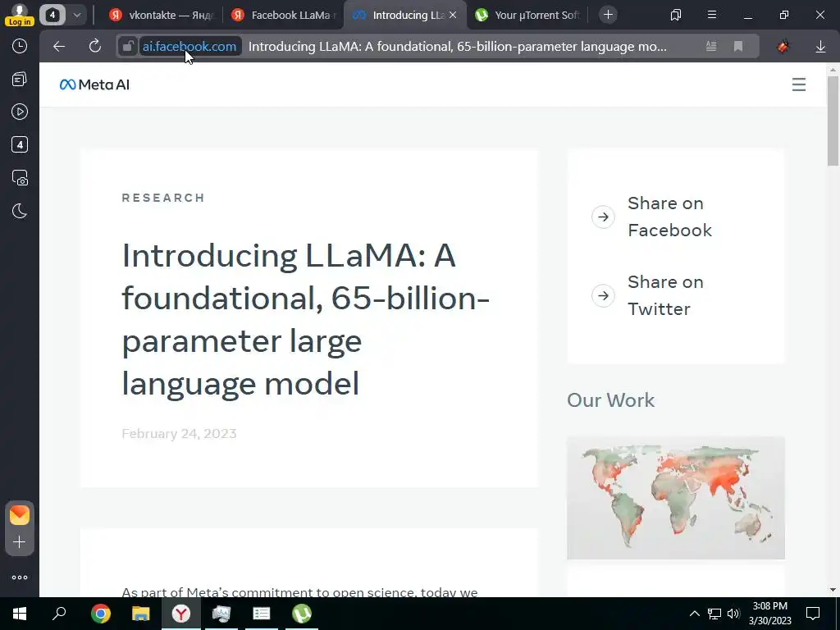The width and height of the screenshot is (840, 630).
Task: Open the bookmarks collections icon in title bar
Action: click(x=676, y=15)
